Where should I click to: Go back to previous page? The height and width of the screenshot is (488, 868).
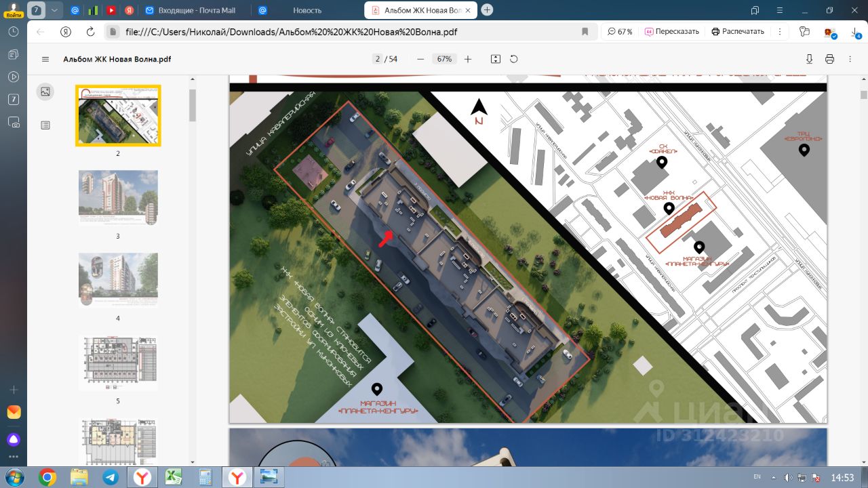[41, 32]
